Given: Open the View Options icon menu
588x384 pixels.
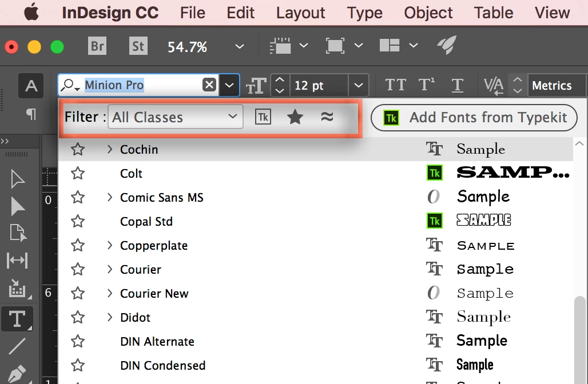Looking at the screenshot, I should pos(281,46).
